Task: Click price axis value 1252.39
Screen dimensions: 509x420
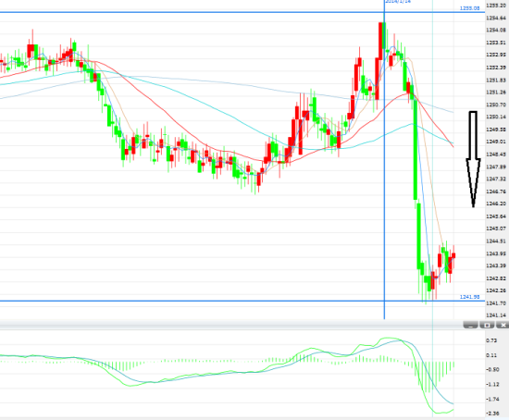Action: 496,68
